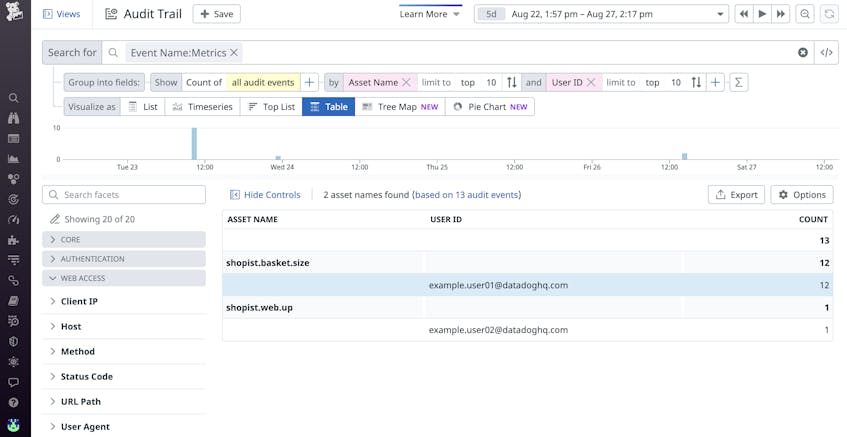
Task: Clear the search query with X circle
Action: [803, 52]
